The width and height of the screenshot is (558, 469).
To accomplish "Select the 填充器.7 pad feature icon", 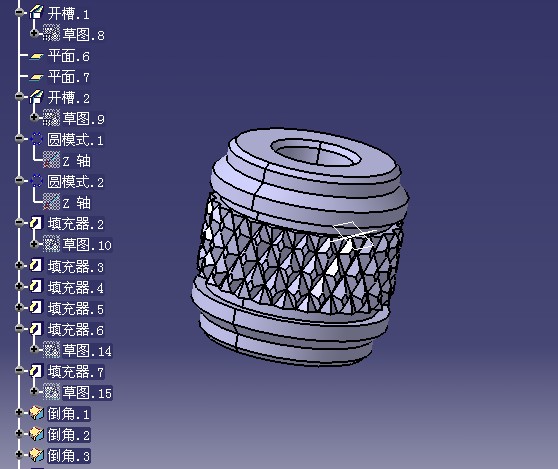I will (x=36, y=371).
